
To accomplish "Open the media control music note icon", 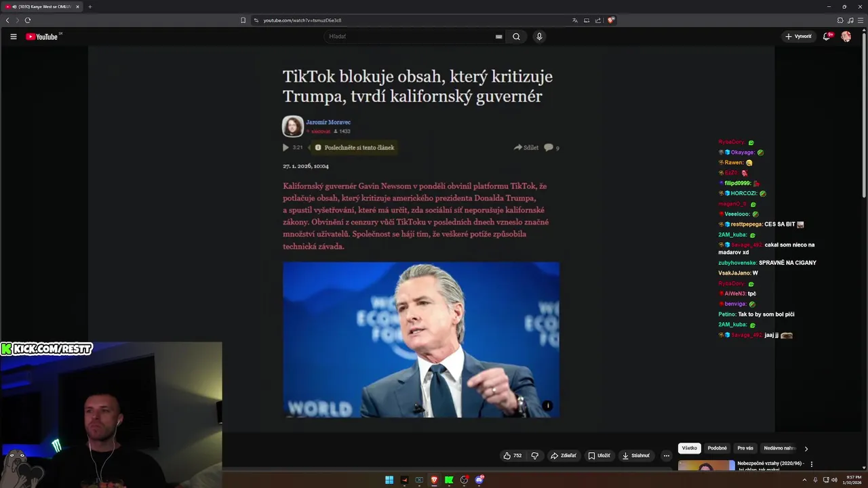I will 850,20.
